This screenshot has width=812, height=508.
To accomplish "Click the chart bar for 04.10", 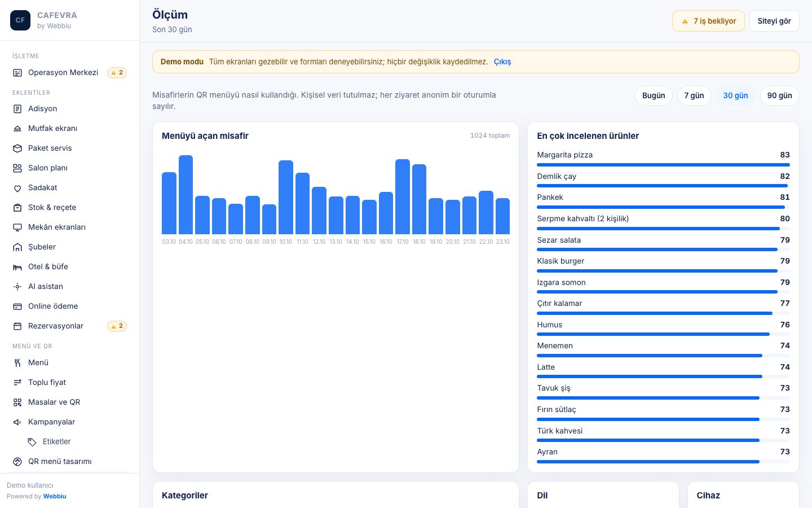I will click(x=186, y=195).
